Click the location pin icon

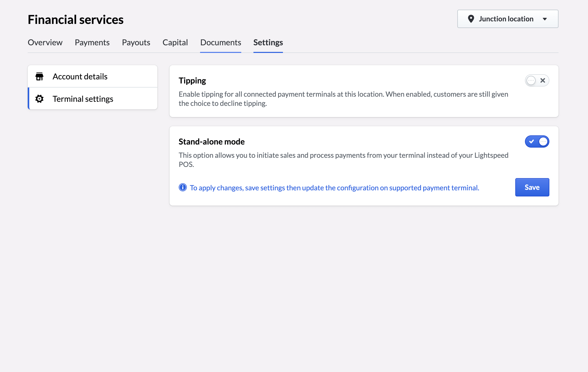point(471,19)
